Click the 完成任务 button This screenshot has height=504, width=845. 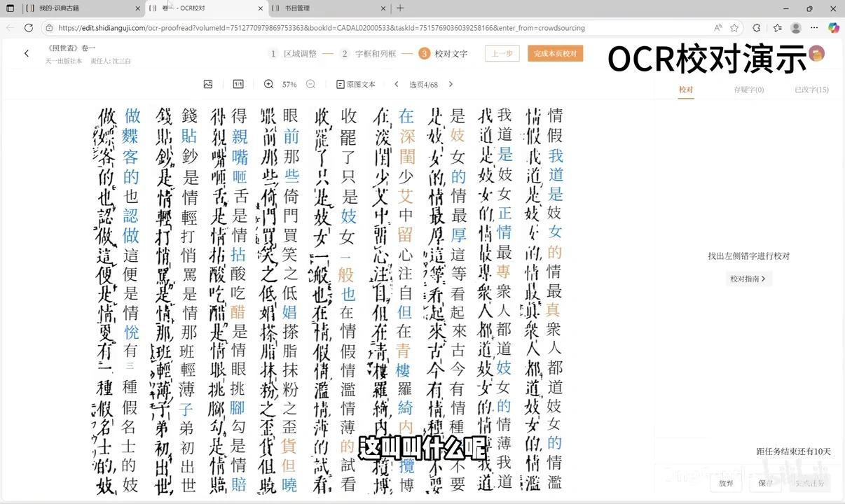(x=810, y=482)
